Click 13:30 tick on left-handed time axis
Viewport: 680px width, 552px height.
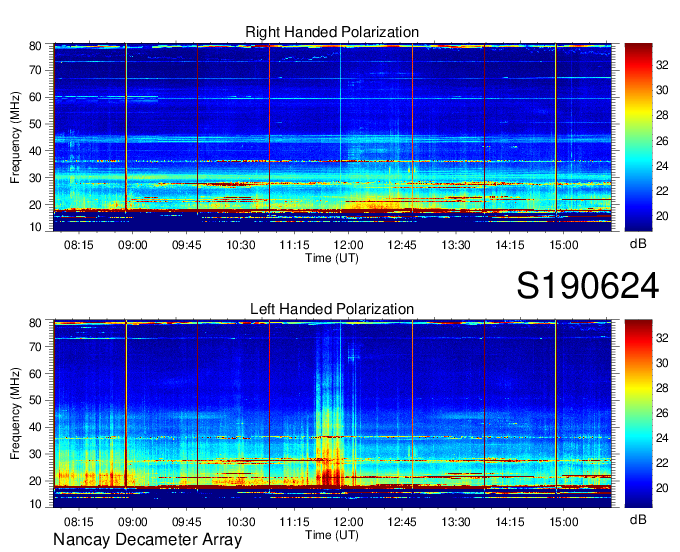click(x=456, y=522)
